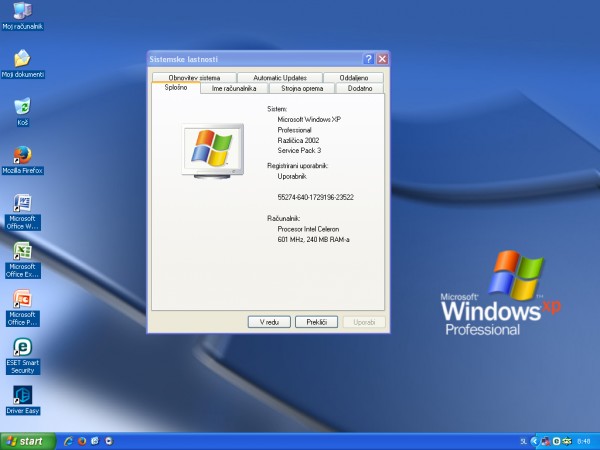Click Microsoft Windows XP text line
Viewport: 600px width, 450px height.
click(x=309, y=119)
